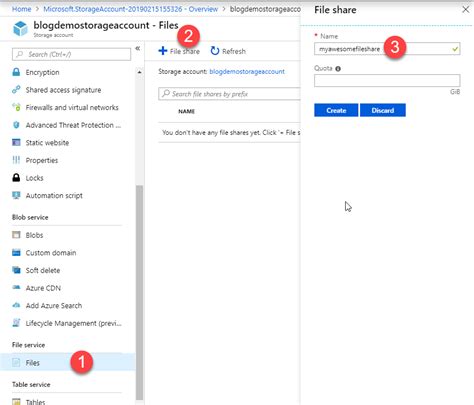This screenshot has width=474, height=405.
Task: Click the sidebar vertical scrollbar thumb
Action: point(139,292)
